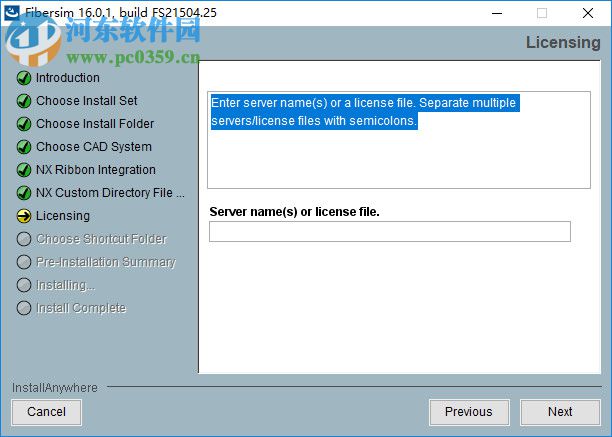Click the green check beside Choose CAD System
The height and width of the screenshot is (437, 612).
coord(24,147)
